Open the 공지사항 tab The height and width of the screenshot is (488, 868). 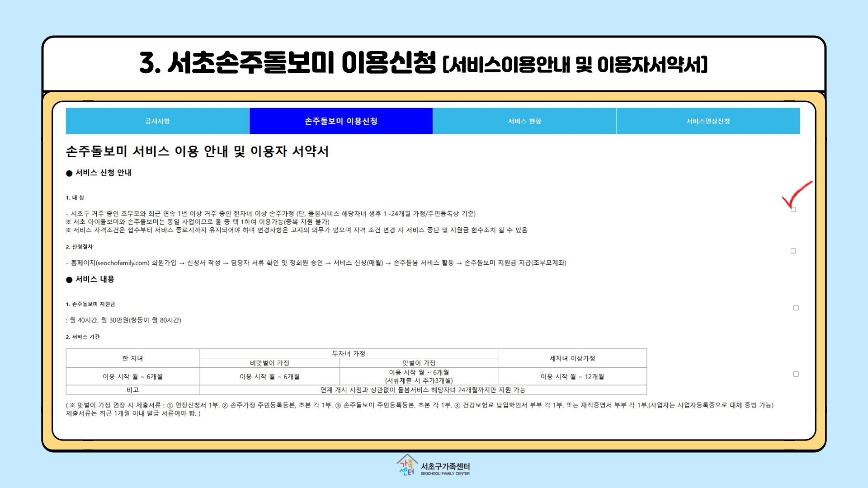pos(157,121)
